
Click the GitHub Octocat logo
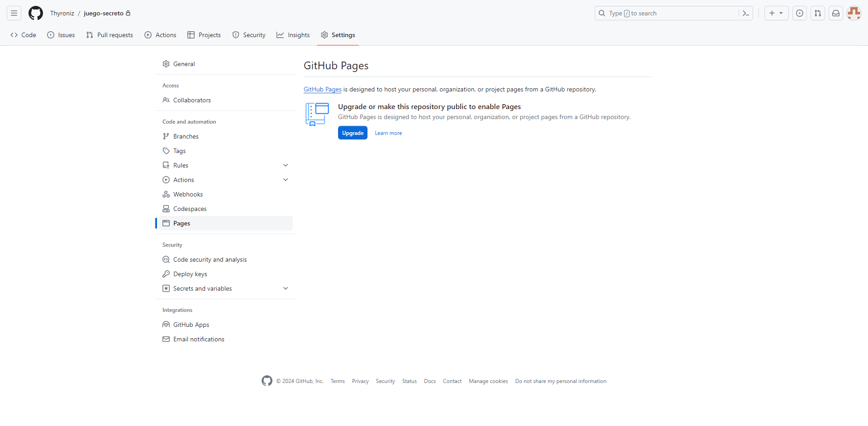tap(36, 13)
